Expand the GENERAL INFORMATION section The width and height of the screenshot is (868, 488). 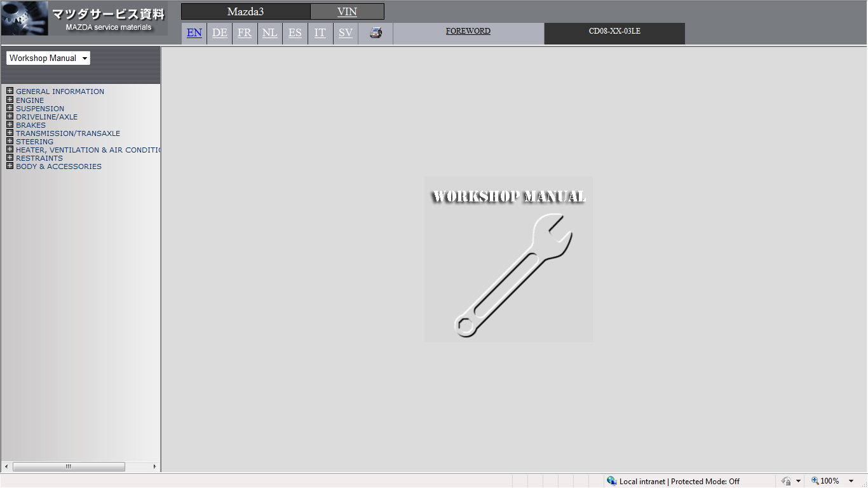pos(10,91)
